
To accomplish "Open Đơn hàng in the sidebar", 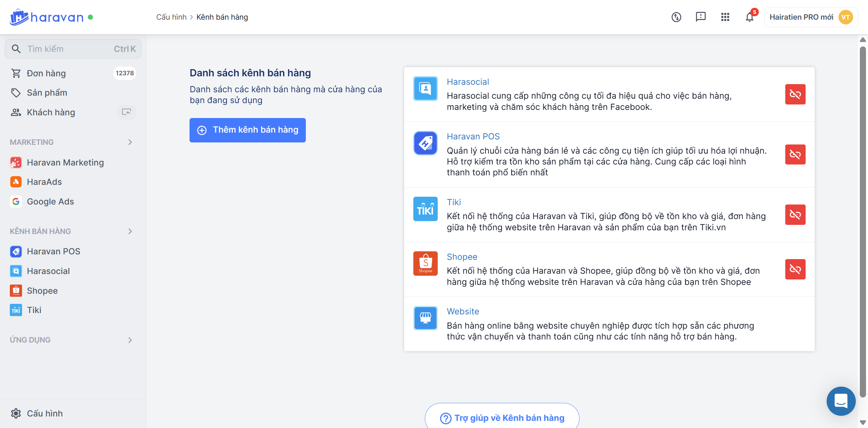I will click(x=46, y=73).
